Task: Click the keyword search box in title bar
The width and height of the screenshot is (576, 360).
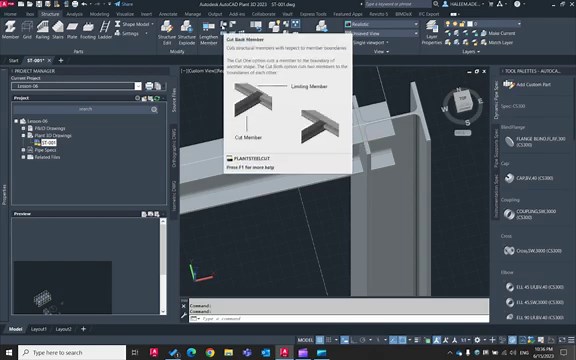Action: coord(398,4)
